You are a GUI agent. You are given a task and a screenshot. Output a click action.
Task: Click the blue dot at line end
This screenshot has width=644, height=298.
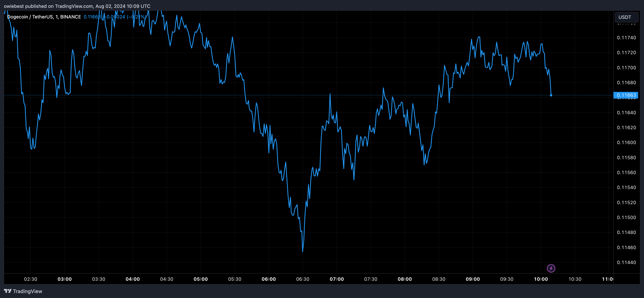[x=551, y=95]
